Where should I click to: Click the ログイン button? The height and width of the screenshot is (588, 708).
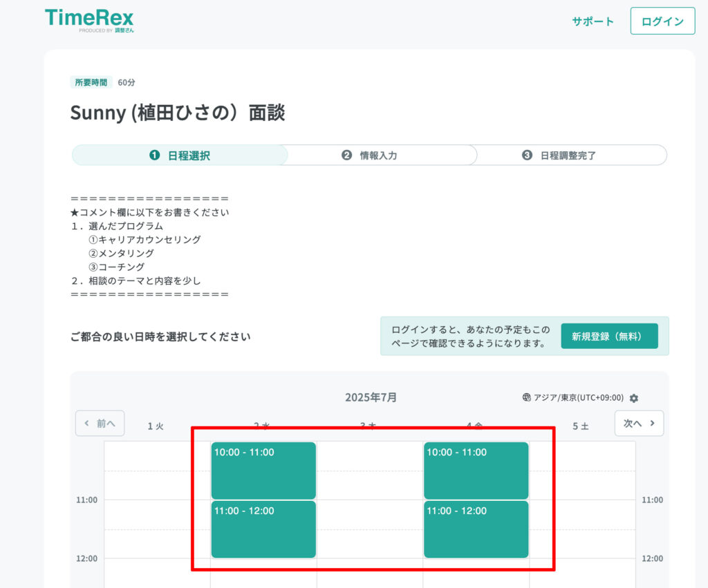[662, 21]
